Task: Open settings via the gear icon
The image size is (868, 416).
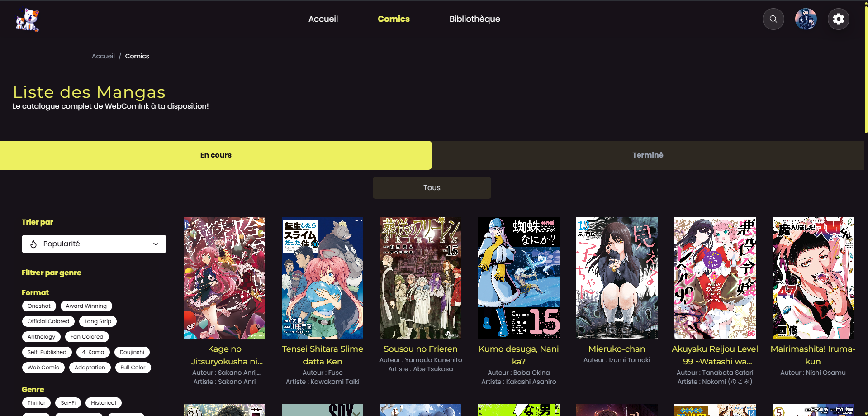Action: [838, 19]
